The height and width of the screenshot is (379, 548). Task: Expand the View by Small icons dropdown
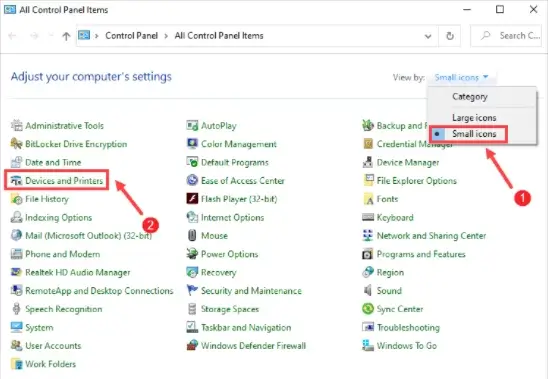[461, 77]
